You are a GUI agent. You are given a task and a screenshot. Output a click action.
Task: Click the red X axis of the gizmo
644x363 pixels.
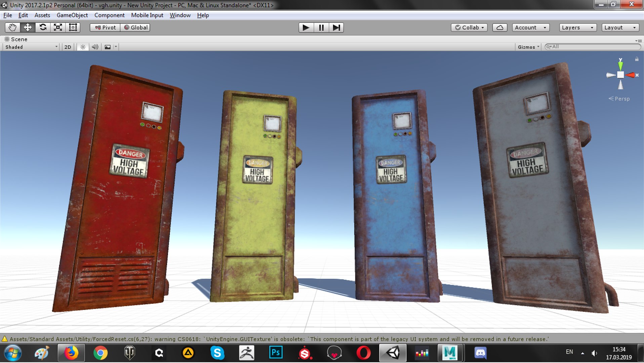coord(631,75)
